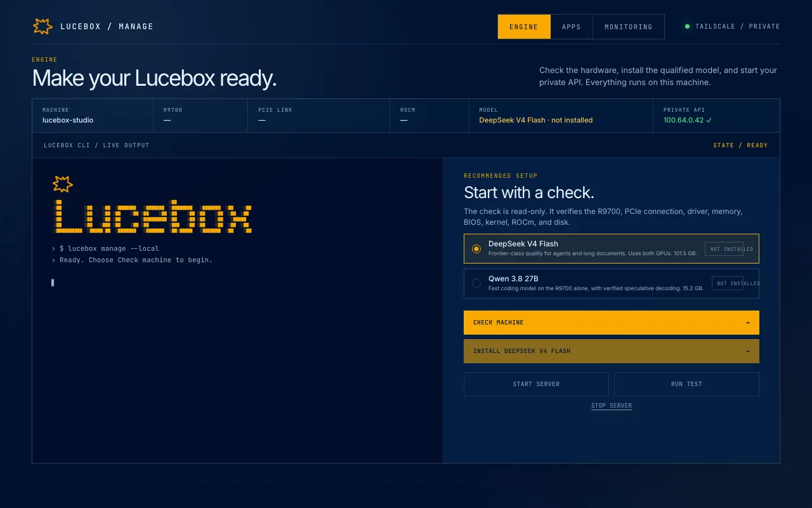Click the TAILSCALE / PRIVATE status text
Viewport: 812px width, 508px height.
pyautogui.click(x=738, y=27)
